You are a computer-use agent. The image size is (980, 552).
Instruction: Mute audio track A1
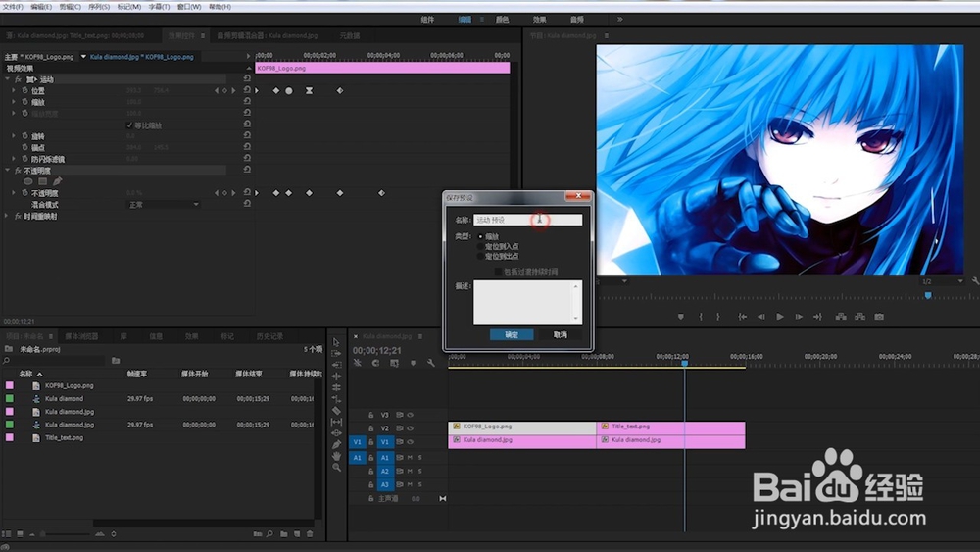pyautogui.click(x=410, y=458)
